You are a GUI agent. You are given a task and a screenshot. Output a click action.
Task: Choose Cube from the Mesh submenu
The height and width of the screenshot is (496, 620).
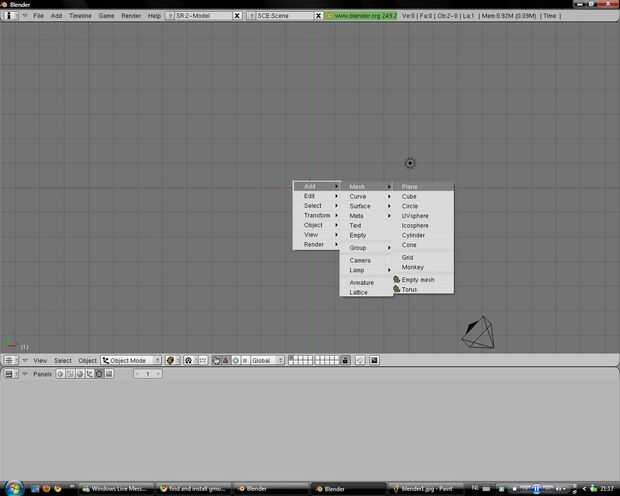coord(424,196)
